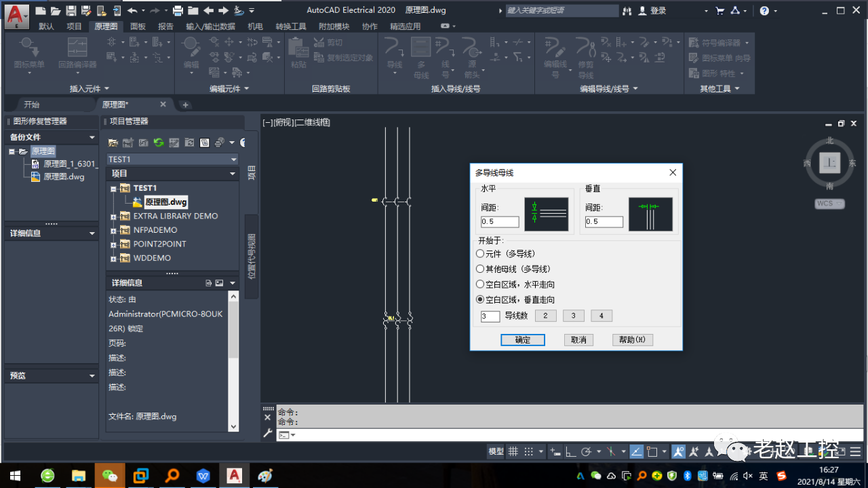The image size is (868, 488).
Task: Click the Cut (剪切) clipboard tool
Action: tap(328, 43)
